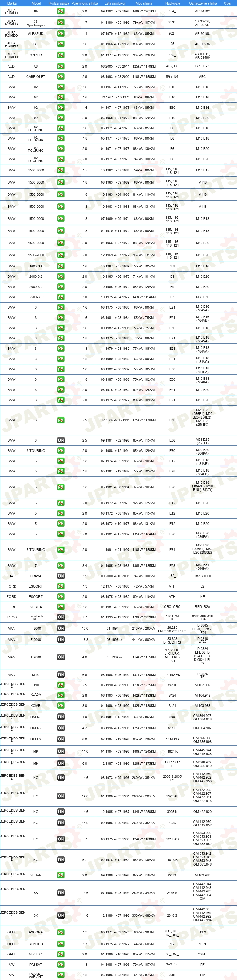
Task: Click ON diesel icon for IVECO EuroTech MT
Action: tap(61, 617)
